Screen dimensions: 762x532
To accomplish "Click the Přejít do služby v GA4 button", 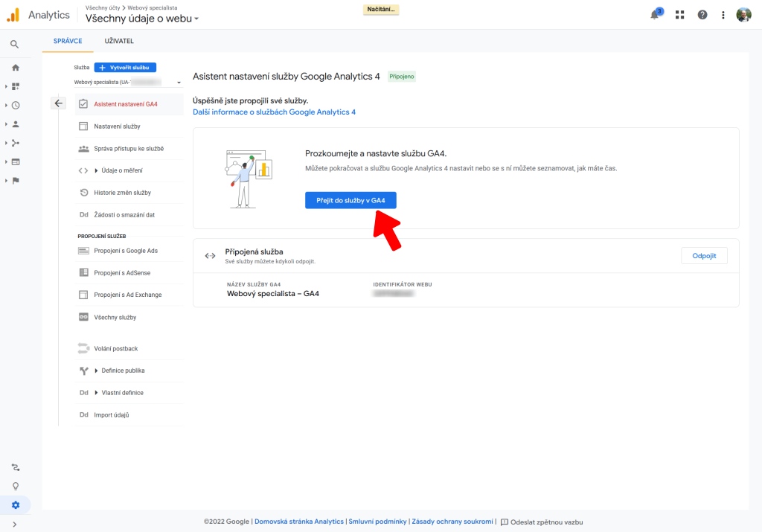I will [x=350, y=199].
